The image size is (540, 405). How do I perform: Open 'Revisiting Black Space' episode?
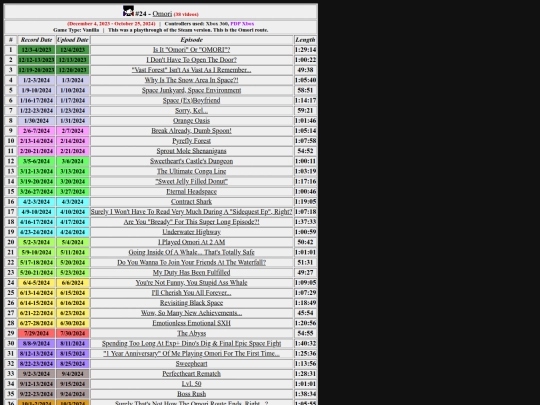point(191,303)
